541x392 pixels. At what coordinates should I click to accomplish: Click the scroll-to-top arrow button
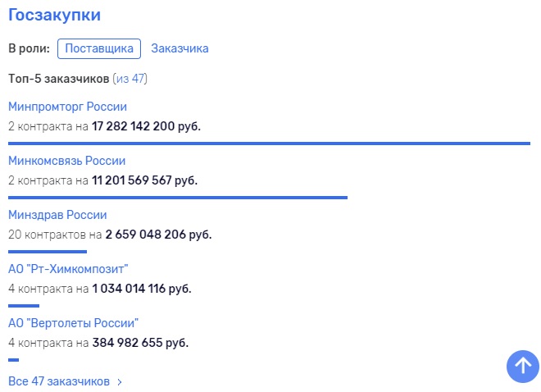522,366
